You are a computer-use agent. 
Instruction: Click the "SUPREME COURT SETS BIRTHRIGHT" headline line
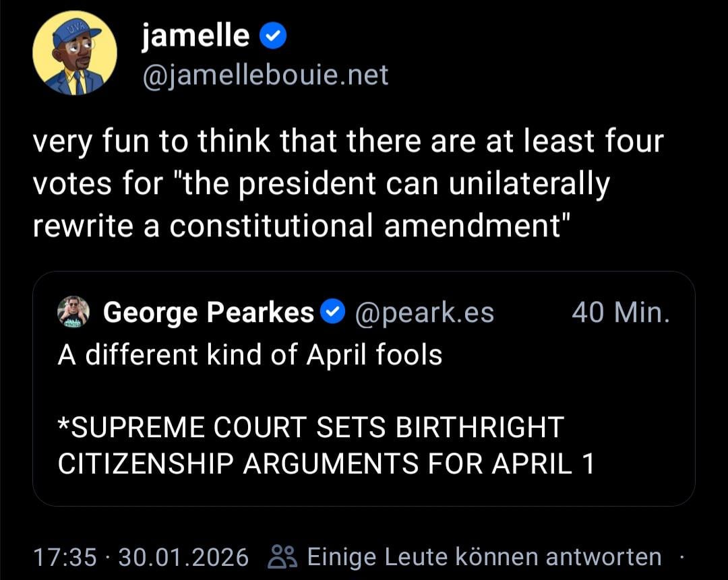coord(311,427)
